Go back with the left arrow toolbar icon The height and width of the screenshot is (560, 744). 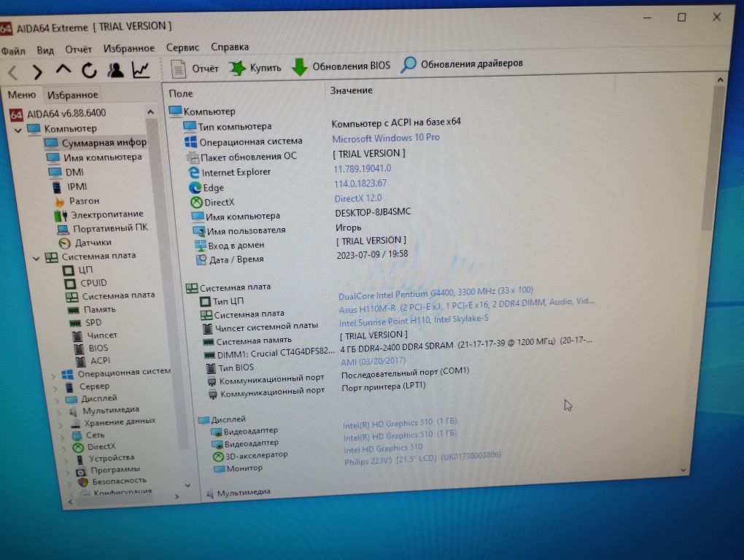tap(13, 72)
